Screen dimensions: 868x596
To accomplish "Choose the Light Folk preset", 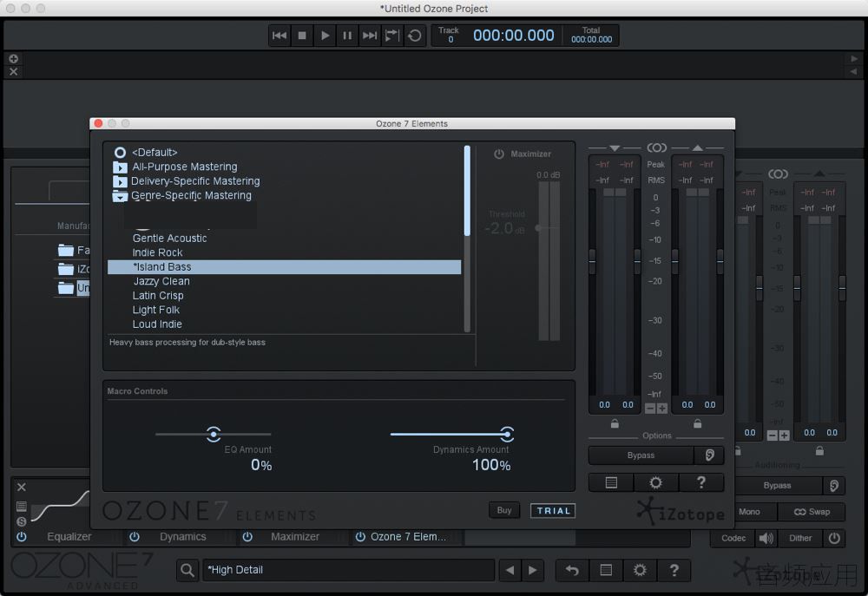I will click(x=156, y=311).
